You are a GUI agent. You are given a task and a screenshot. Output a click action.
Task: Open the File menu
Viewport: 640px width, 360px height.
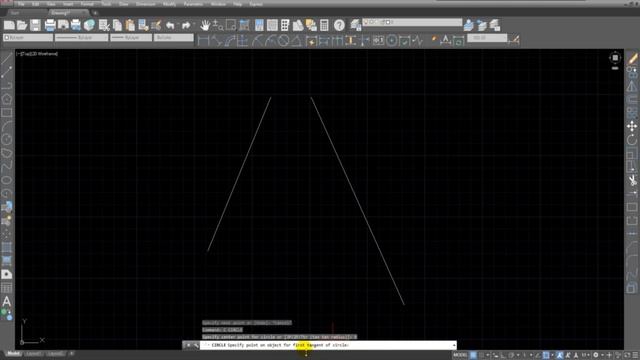(x=20, y=4)
